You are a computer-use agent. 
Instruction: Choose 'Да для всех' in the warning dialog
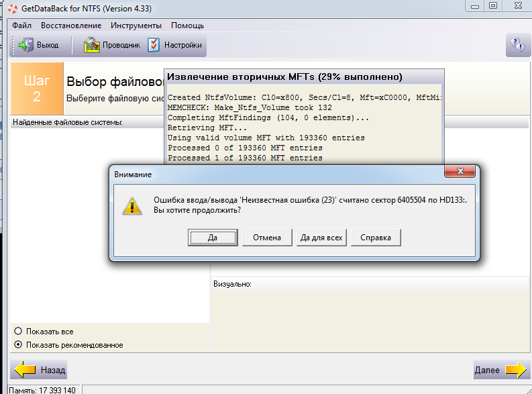(321, 238)
